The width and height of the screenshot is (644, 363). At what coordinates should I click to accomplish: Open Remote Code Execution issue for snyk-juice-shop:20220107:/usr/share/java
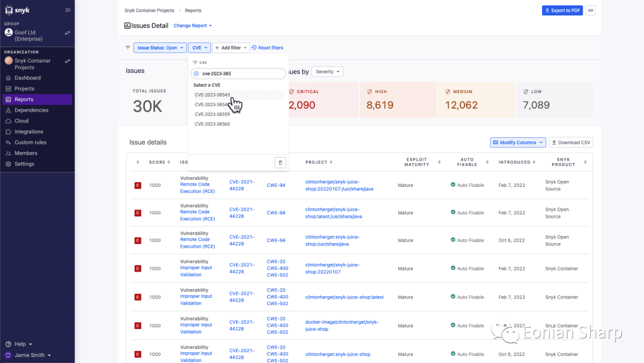click(197, 188)
